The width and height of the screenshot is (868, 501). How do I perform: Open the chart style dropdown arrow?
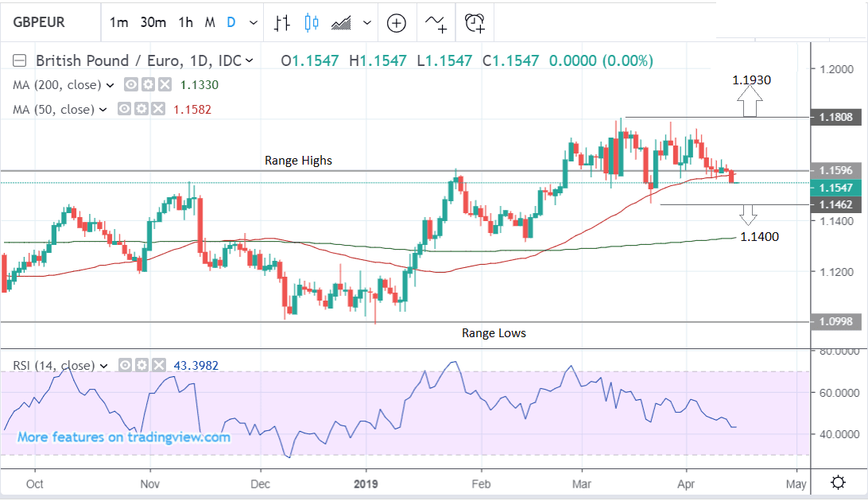click(366, 23)
